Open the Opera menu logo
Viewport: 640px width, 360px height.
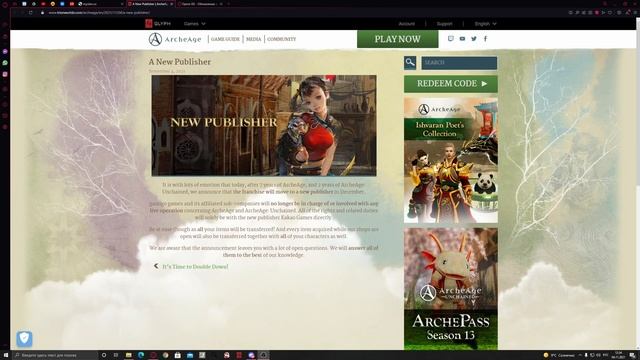(5, 4)
